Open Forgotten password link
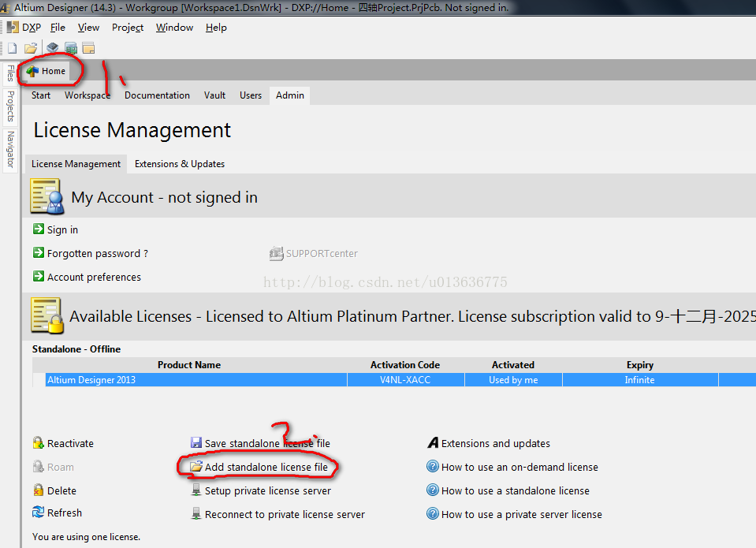Image resolution: width=756 pixels, height=548 pixels. 97,254
